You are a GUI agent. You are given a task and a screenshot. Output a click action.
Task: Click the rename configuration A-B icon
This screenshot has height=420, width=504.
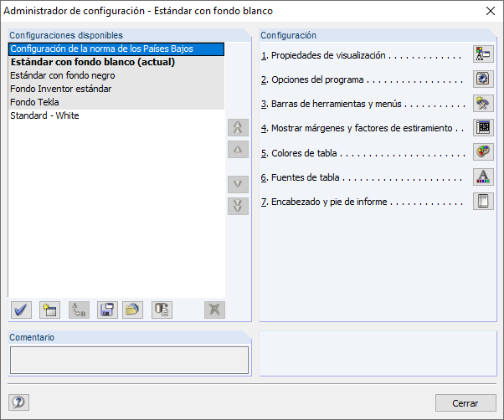[x=79, y=310]
